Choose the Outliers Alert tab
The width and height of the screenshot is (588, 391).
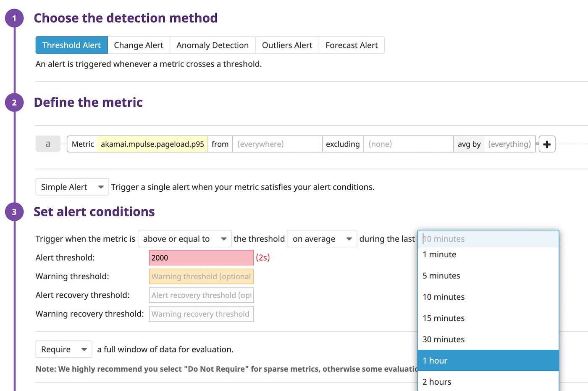(287, 45)
